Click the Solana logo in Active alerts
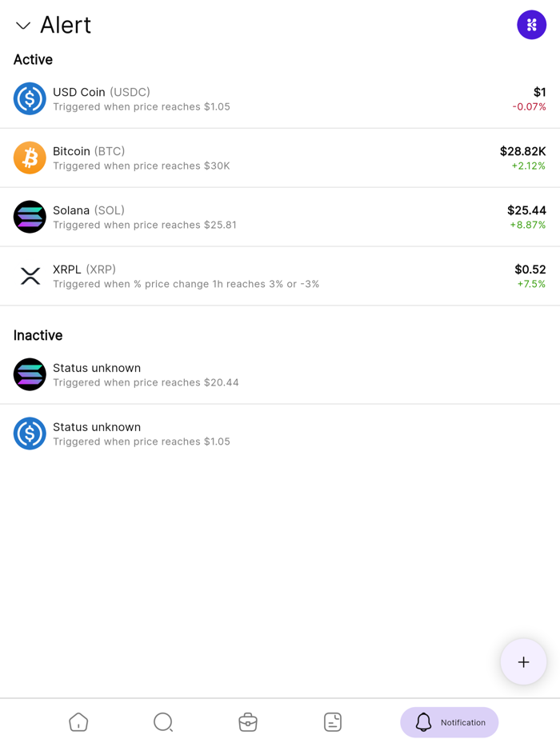560x747 pixels. [x=30, y=217]
